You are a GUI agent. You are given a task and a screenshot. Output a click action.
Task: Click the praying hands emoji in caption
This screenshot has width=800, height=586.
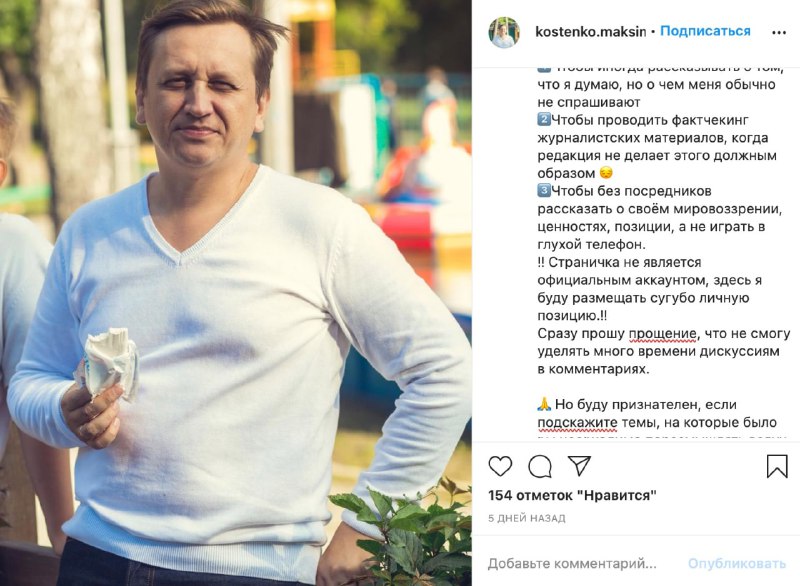[544, 404]
